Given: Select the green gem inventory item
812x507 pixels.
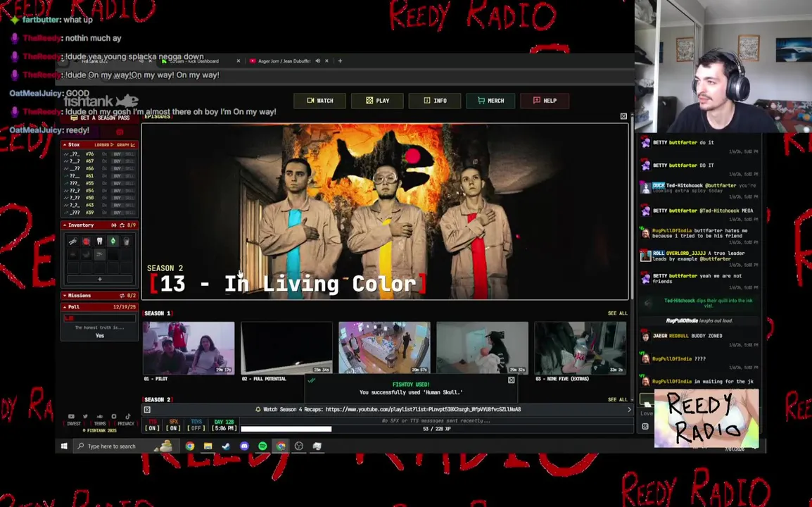Looking at the screenshot, I should click(x=113, y=241).
